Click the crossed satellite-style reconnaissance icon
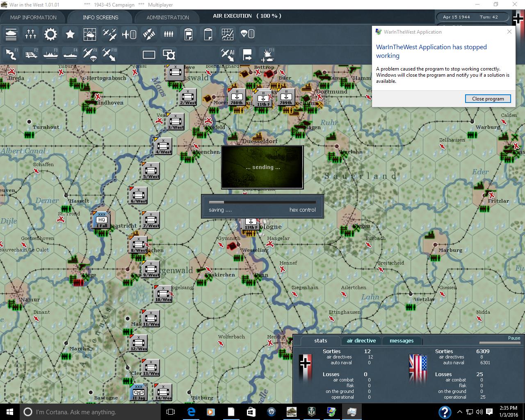The height and width of the screenshot is (420, 525). coord(149,34)
